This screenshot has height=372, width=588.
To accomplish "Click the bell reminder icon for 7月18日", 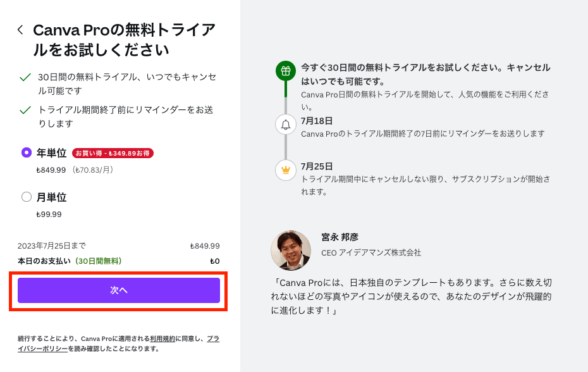I will pos(286,124).
